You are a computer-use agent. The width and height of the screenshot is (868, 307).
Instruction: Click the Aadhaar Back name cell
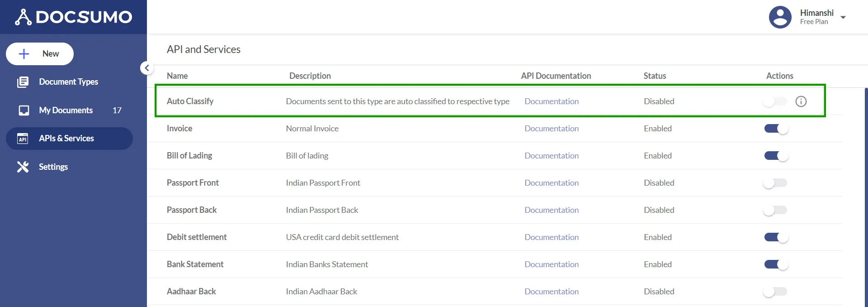point(191,292)
